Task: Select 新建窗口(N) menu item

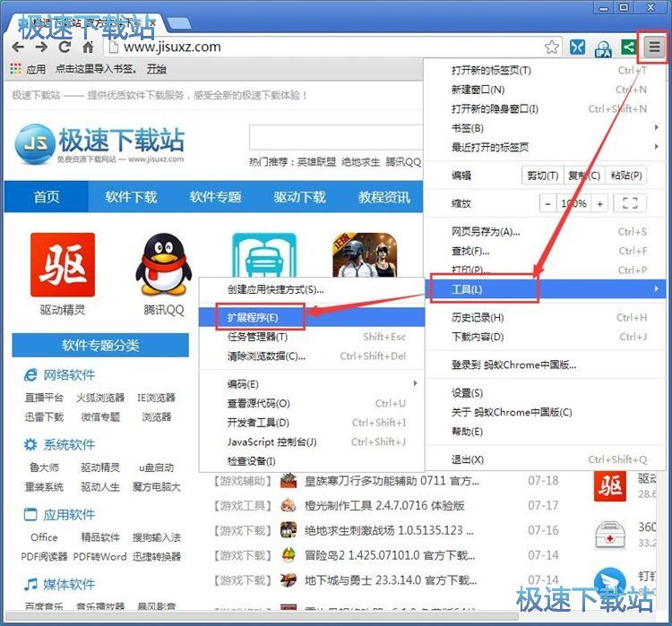Action: (x=545, y=90)
